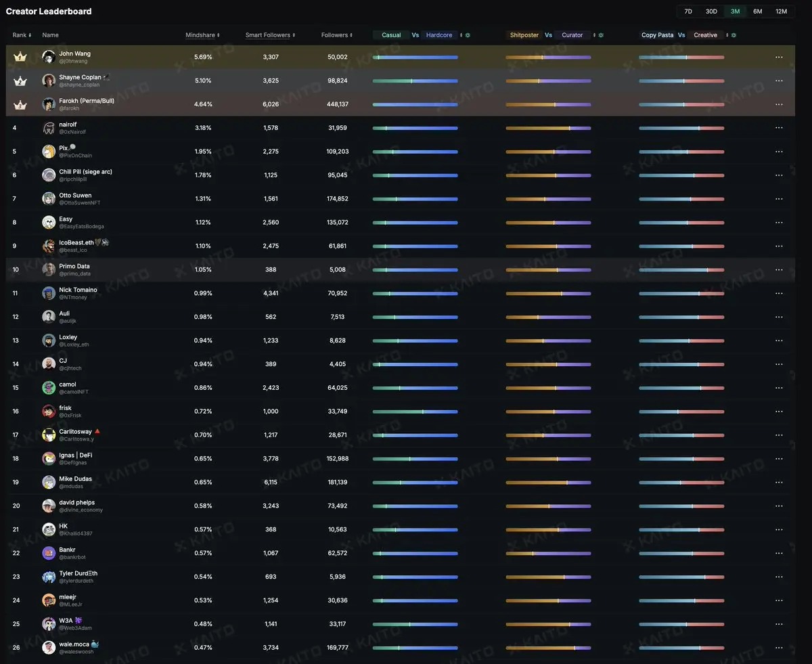Click Farokh's bronze crown rank icon

20,105
